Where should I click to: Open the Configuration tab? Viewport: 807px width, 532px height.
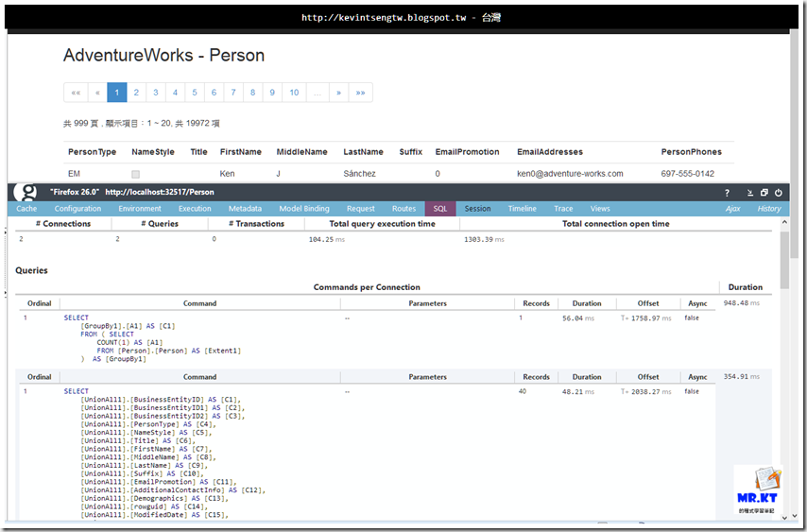(x=77, y=209)
